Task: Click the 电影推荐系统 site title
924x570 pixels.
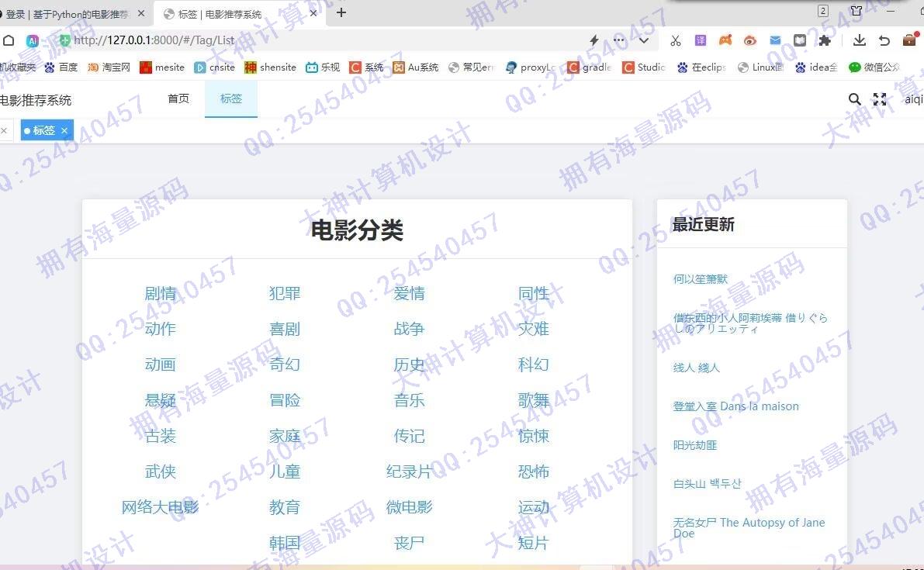Action: pos(36,100)
